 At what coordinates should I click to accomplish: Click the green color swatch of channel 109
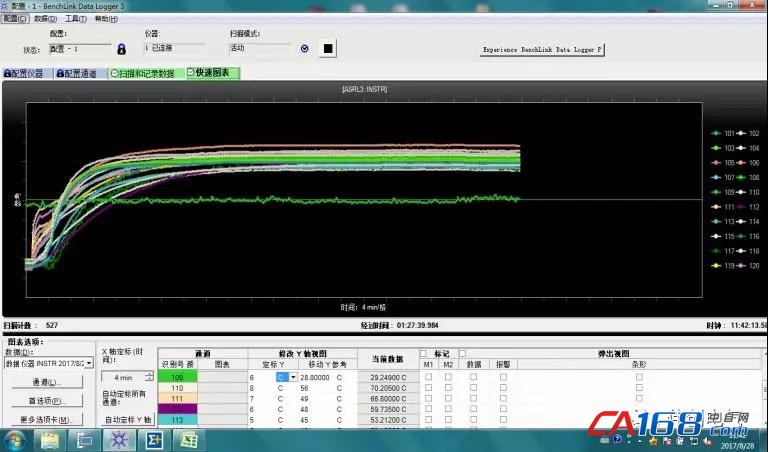177,377
